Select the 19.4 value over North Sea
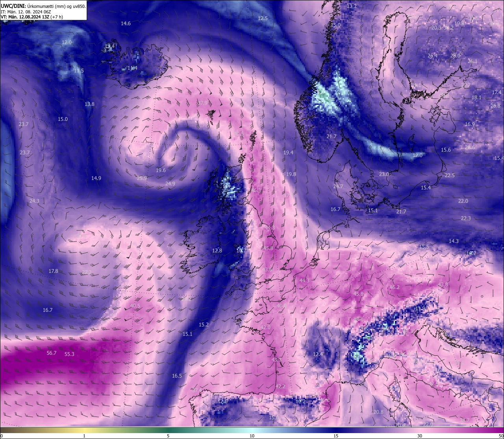 [288, 153]
